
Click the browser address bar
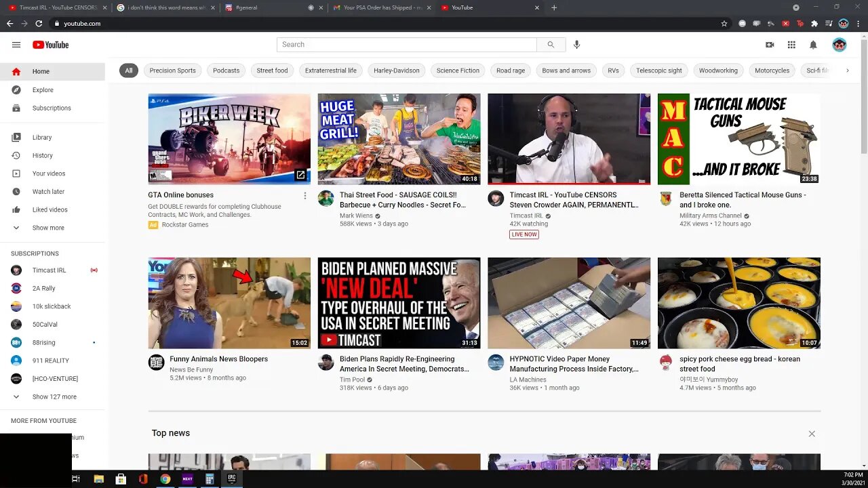pyautogui.click(x=387, y=23)
